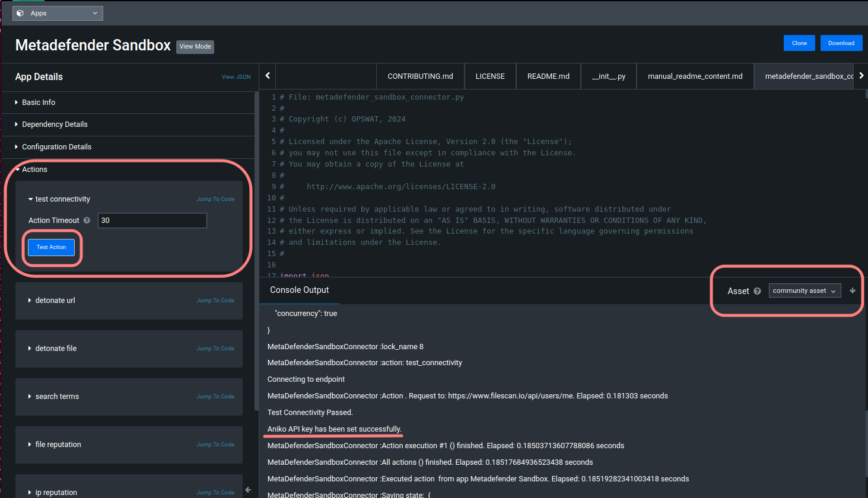Image resolution: width=868 pixels, height=498 pixels.
Task: Switch to the __init__.py tab
Action: point(609,76)
